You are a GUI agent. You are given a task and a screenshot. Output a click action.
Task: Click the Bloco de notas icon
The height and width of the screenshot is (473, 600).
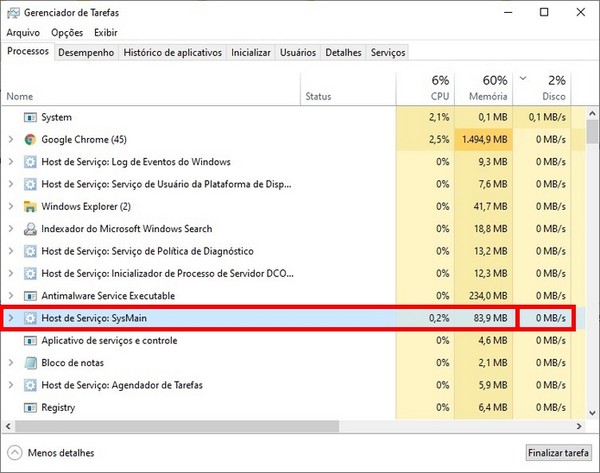tap(30, 363)
